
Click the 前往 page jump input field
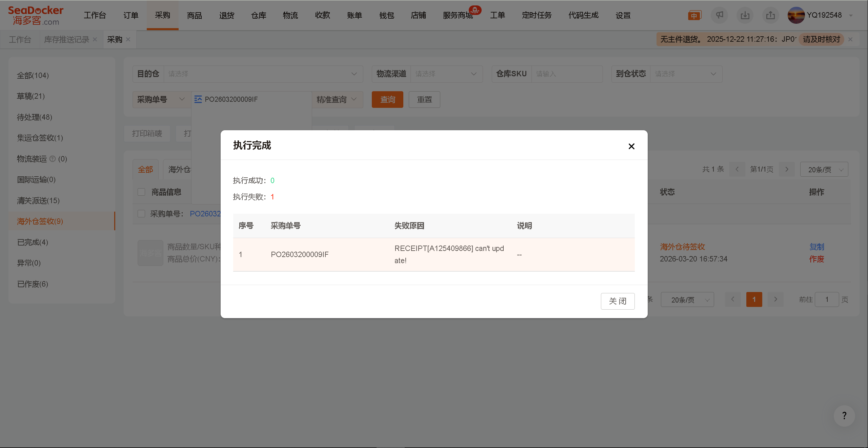(827, 299)
